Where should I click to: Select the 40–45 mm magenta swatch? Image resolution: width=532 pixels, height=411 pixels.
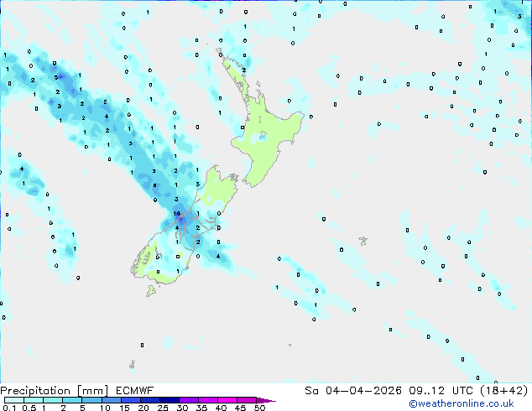click(x=227, y=400)
